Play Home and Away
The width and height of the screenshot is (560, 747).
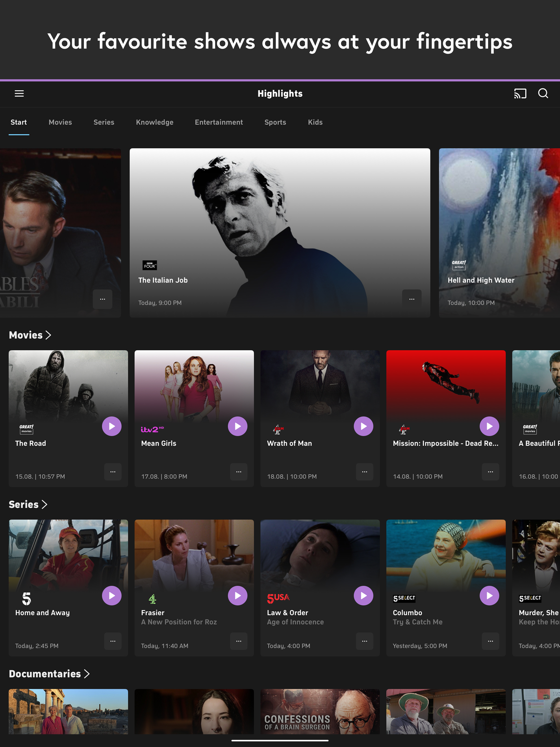pos(112,596)
